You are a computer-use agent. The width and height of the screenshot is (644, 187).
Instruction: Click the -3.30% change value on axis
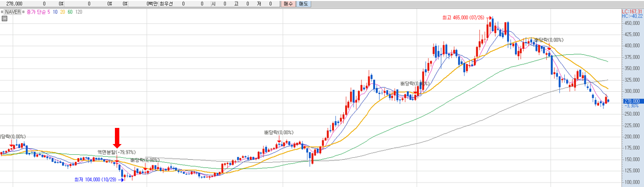click(x=632, y=105)
